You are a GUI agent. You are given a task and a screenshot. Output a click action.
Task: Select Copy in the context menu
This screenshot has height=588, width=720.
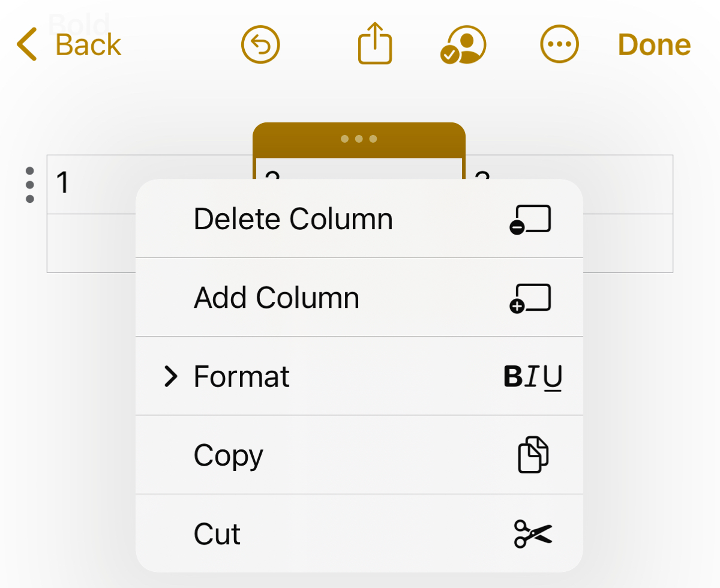[x=228, y=455]
